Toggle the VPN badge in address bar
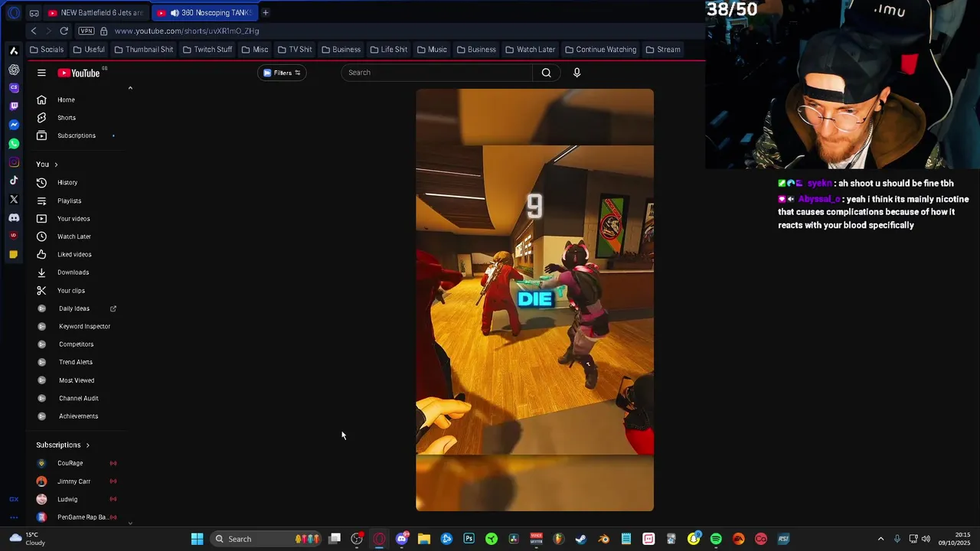980x551 pixels. [86, 31]
